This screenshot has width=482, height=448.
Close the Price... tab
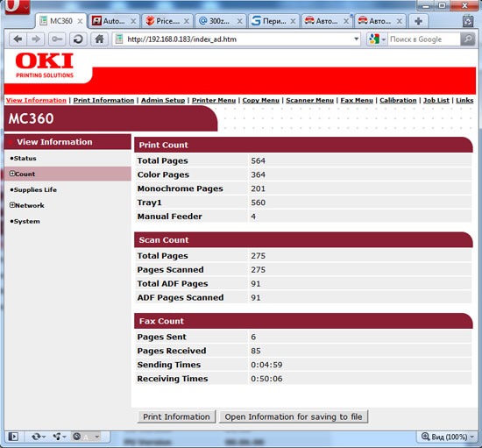[x=187, y=21]
